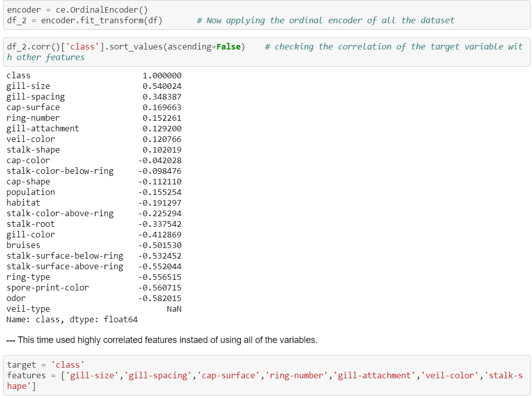Click the 'stalk-surface-above-ring' row label
This screenshot has width=532, height=396.
65,266
